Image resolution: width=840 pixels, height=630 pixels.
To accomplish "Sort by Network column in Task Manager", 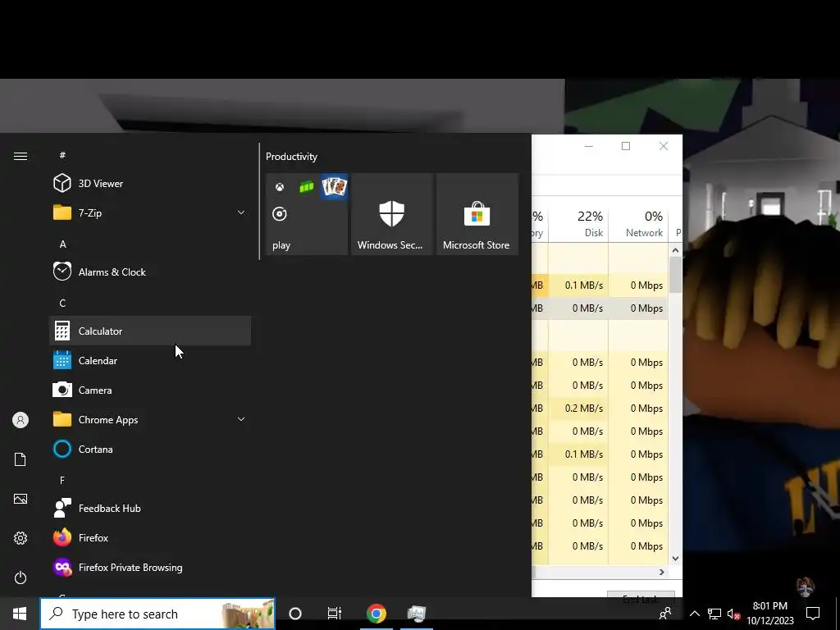I will pyautogui.click(x=638, y=223).
